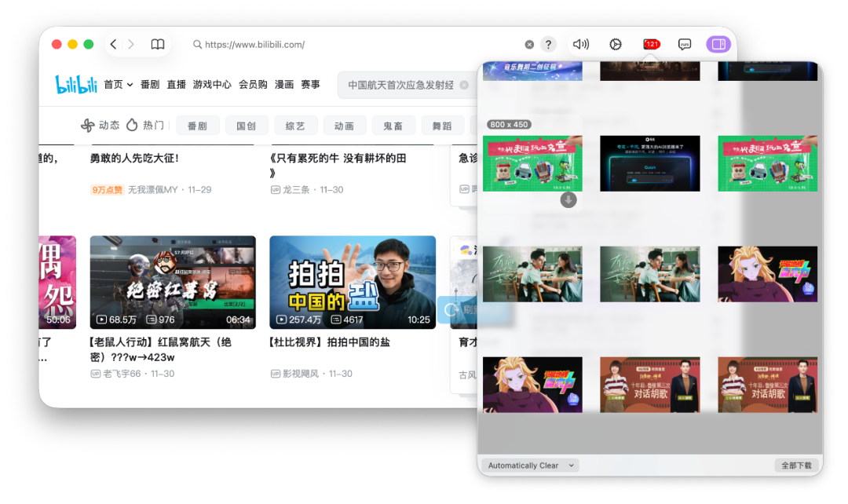Open the purple sidebar toggle icon
Viewport: 848px width, 504px height.
[718, 45]
